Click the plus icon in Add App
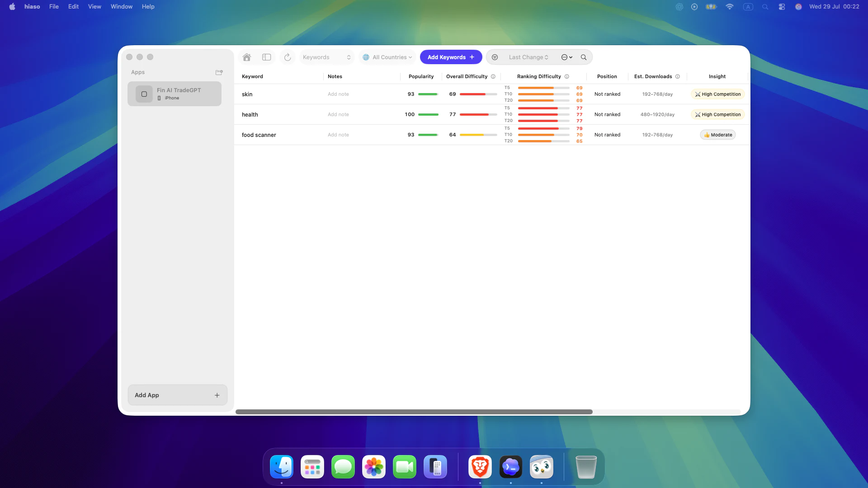This screenshot has width=868, height=488. coord(217,395)
